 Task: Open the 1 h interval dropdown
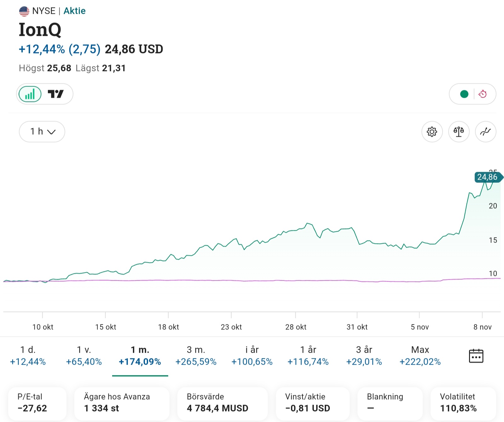click(x=42, y=132)
